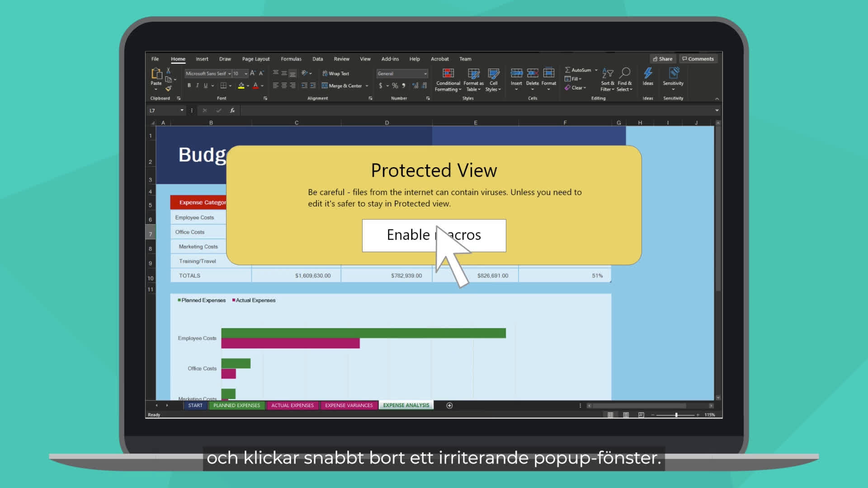Toggle bold formatting

pos(189,86)
